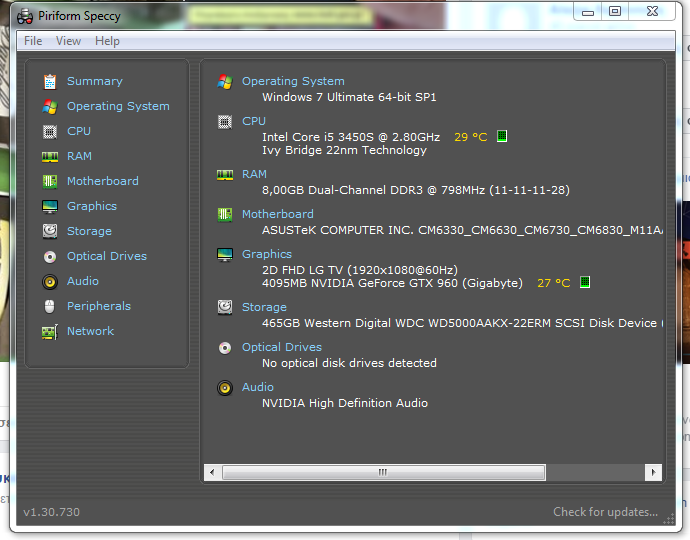The image size is (690, 540).
Task: Click NVIDIA High Definition Audio text
Action: click(x=345, y=403)
